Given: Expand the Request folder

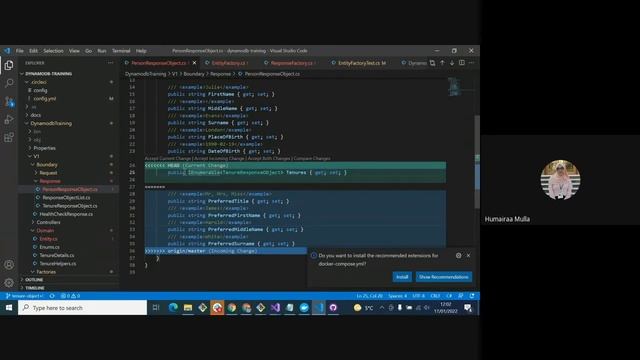Looking at the screenshot, I should [48, 173].
